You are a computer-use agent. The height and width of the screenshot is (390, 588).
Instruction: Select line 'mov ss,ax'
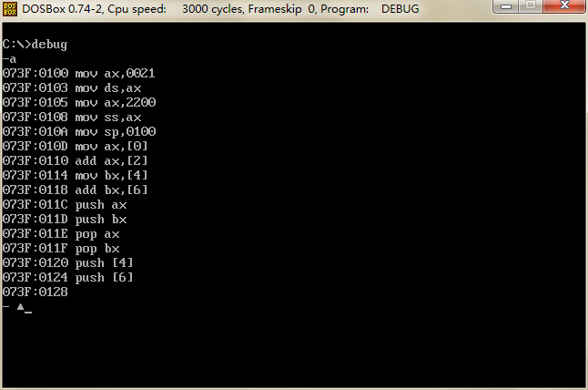tap(72, 118)
